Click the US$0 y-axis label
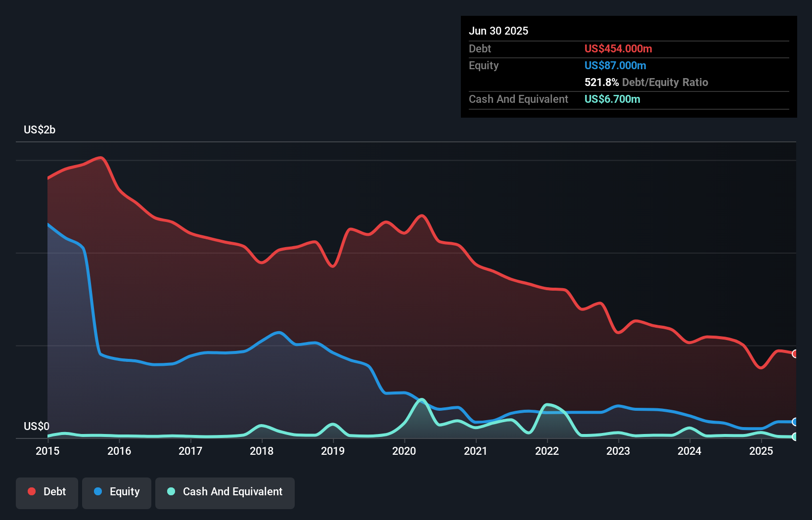The image size is (812, 520). (37, 426)
